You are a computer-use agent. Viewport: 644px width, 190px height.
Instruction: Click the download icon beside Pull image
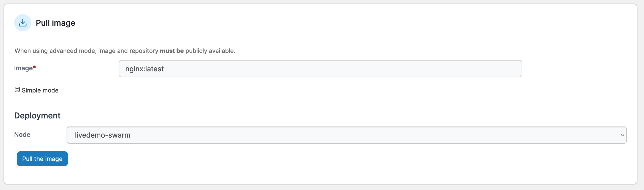[x=23, y=23]
